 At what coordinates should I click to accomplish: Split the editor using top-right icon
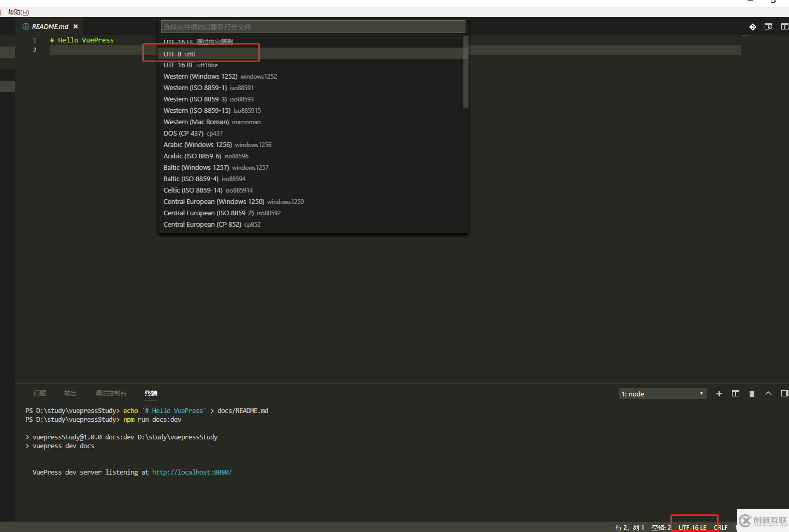point(784,26)
